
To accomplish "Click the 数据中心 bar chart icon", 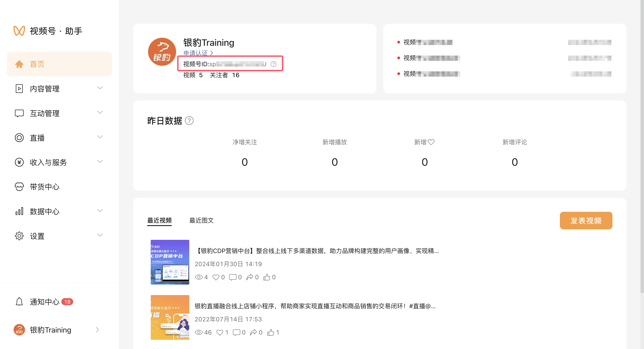I will [x=19, y=211].
